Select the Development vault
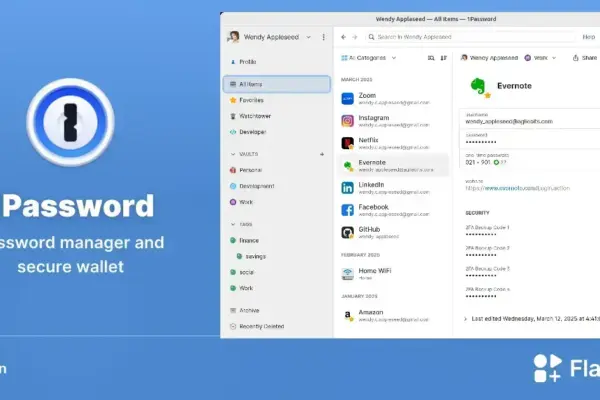The width and height of the screenshot is (600, 400). (252, 186)
